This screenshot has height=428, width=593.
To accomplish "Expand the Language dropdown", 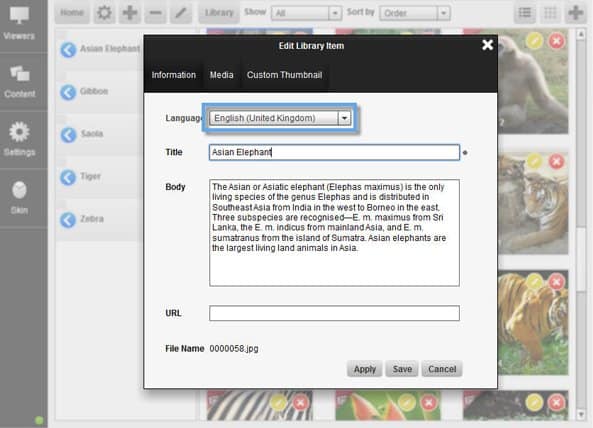I will click(344, 118).
